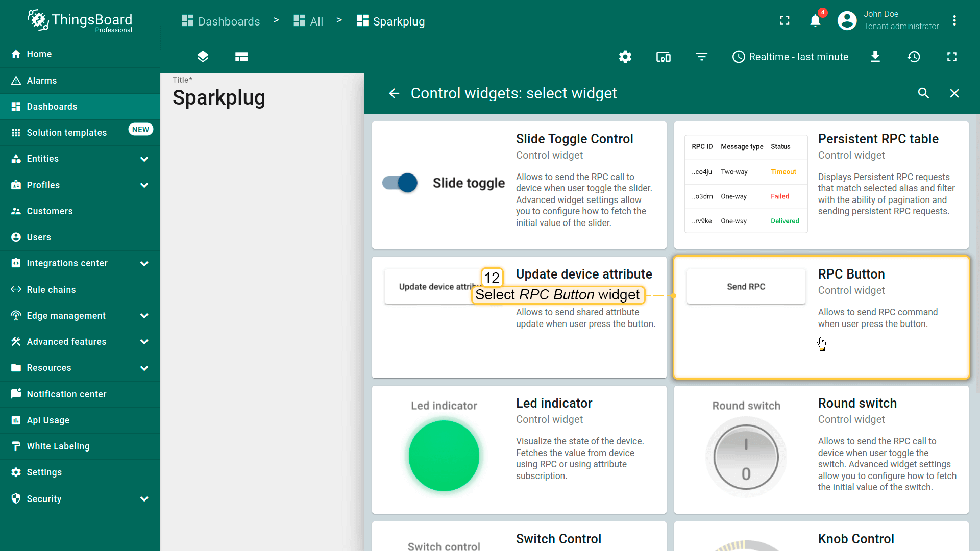Open version control history icon
This screenshot has height=551, width=980.
[x=914, y=57]
